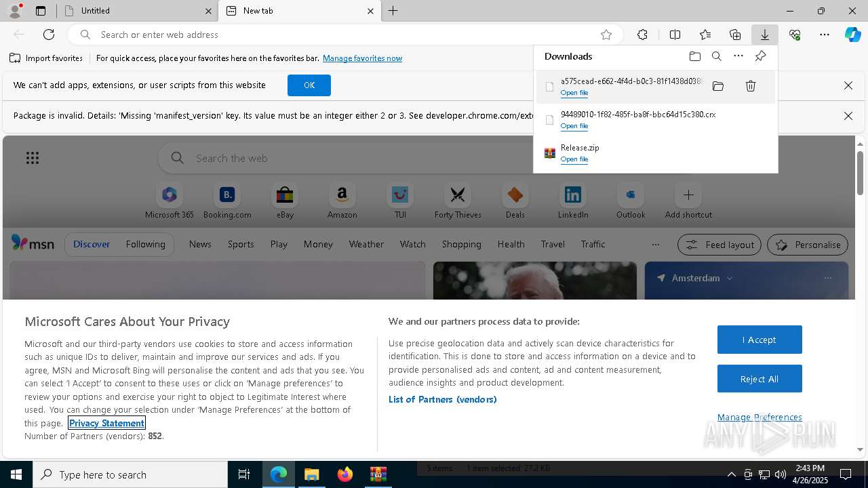Click the Personalise button
868x488 pixels.
coord(808,245)
